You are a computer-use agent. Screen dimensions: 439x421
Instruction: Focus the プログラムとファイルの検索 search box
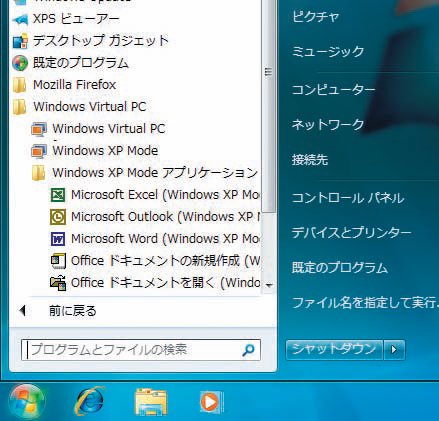point(141,350)
